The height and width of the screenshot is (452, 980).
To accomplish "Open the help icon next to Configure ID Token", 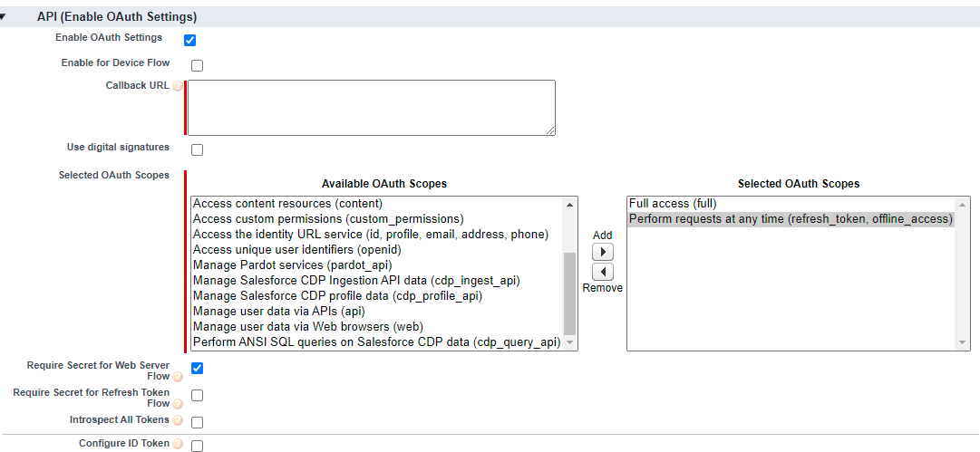I will pos(178,445).
